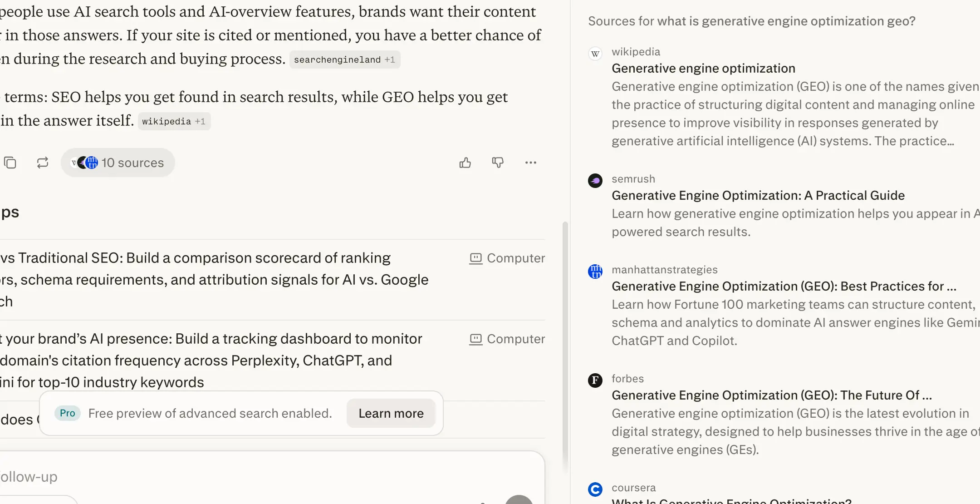Open the 10 sources button
This screenshot has width=980, height=504.
pos(118,163)
